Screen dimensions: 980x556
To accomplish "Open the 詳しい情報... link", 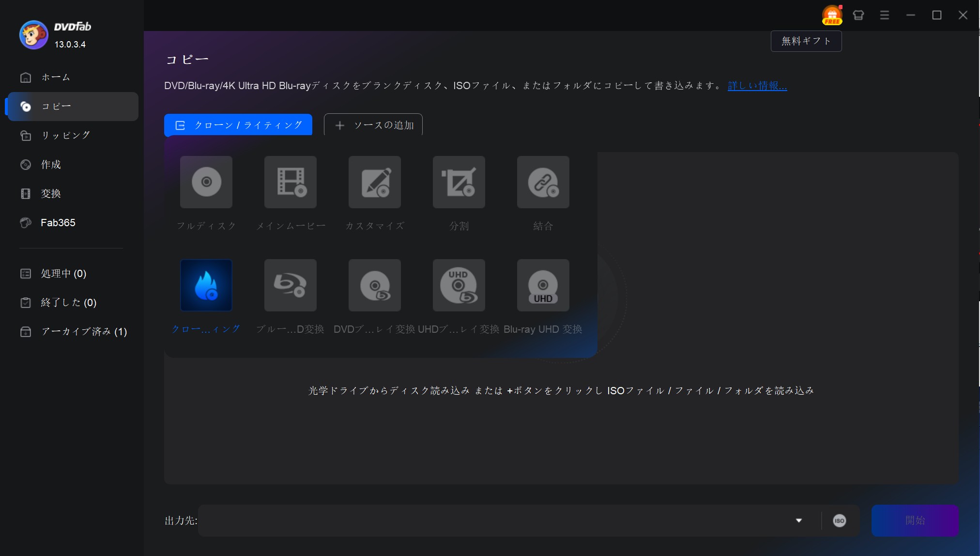I will pos(757,86).
